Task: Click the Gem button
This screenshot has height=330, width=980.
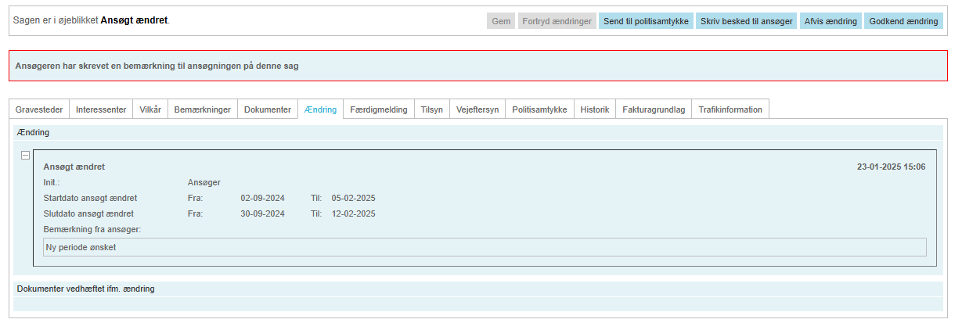Action: click(x=501, y=21)
